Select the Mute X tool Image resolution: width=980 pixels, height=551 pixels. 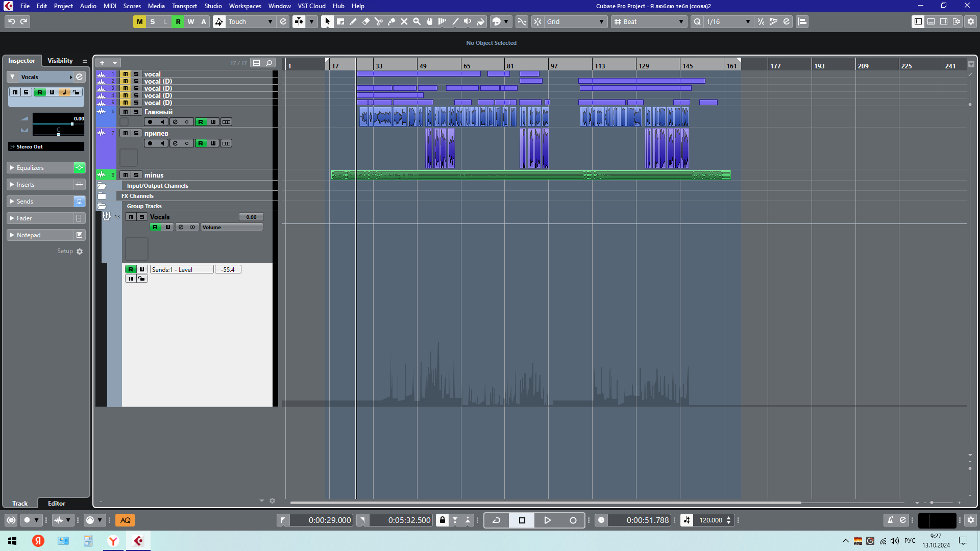404,21
